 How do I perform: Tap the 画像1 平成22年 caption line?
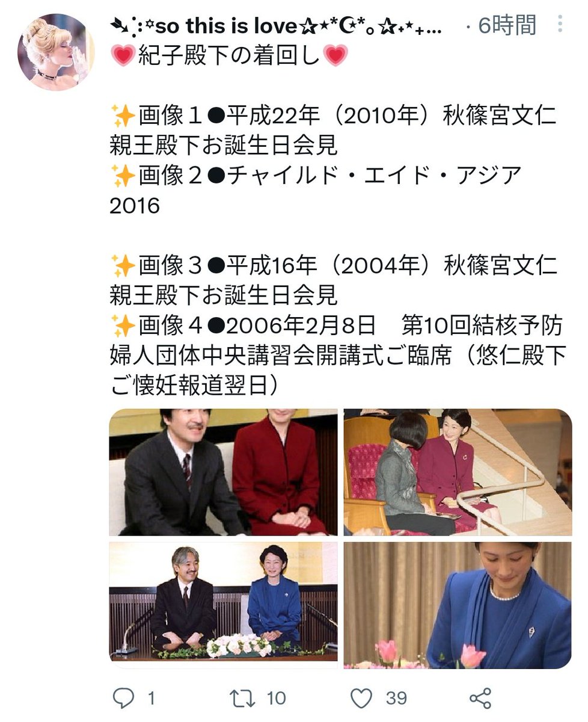(334, 130)
